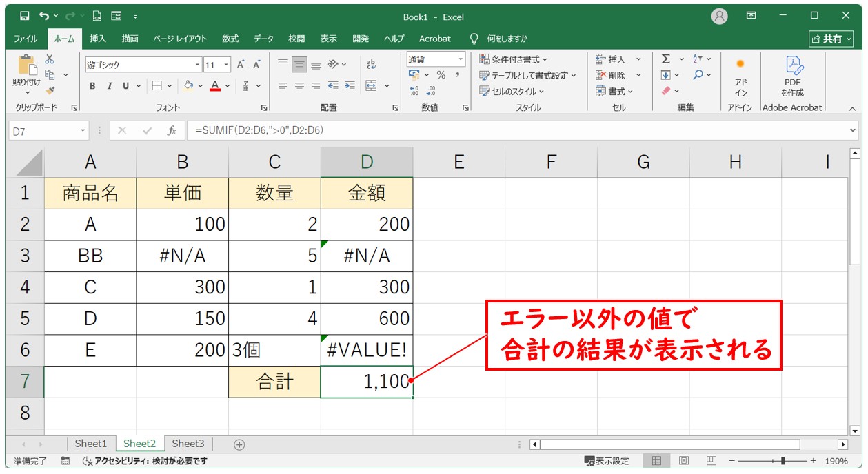Click the AutoSum sigma icon
The height and width of the screenshot is (474, 868).
click(666, 59)
